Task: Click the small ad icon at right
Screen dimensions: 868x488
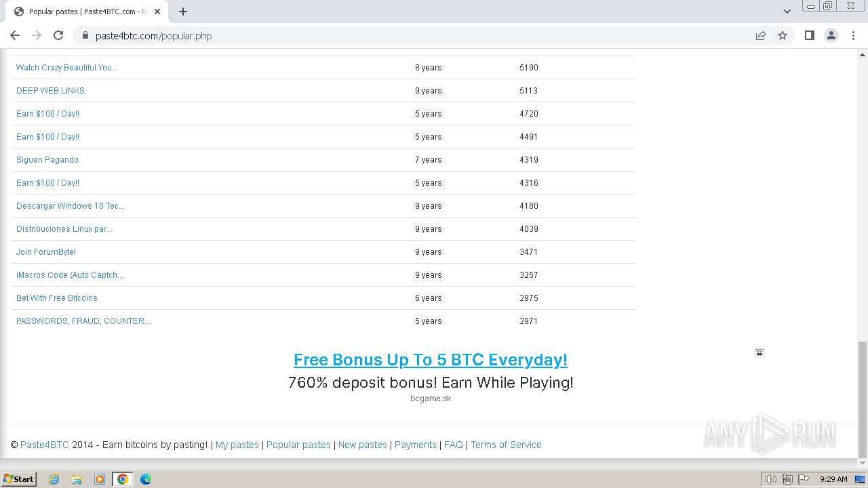Action: tap(759, 352)
